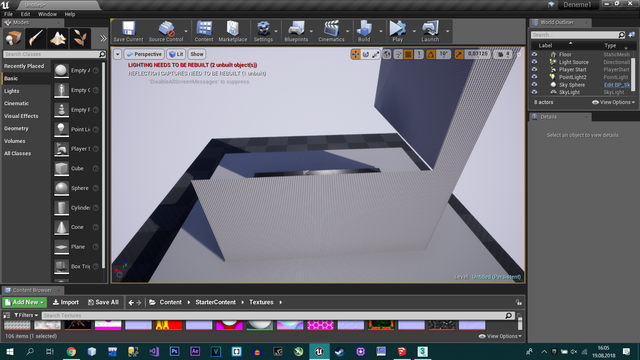Image resolution: width=640 pixels, height=360 pixels.
Task: Click Save Current toolbar icon
Action: click(x=128, y=31)
